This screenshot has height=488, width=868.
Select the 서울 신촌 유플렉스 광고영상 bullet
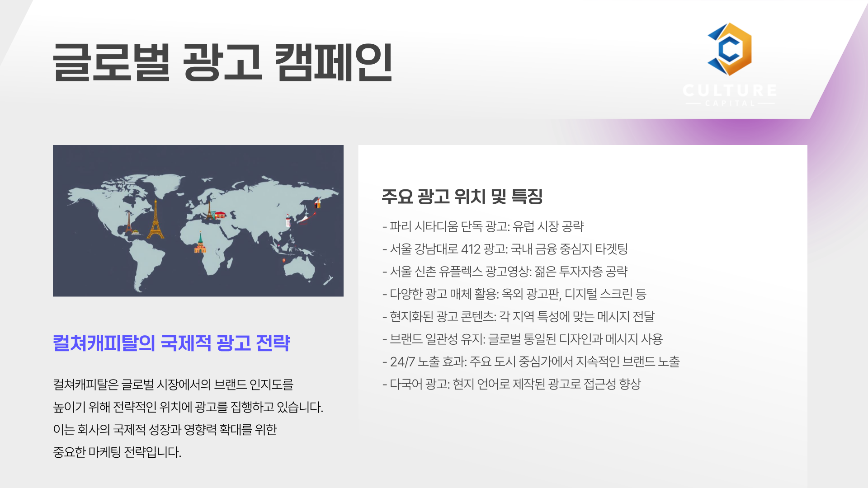coord(505,272)
